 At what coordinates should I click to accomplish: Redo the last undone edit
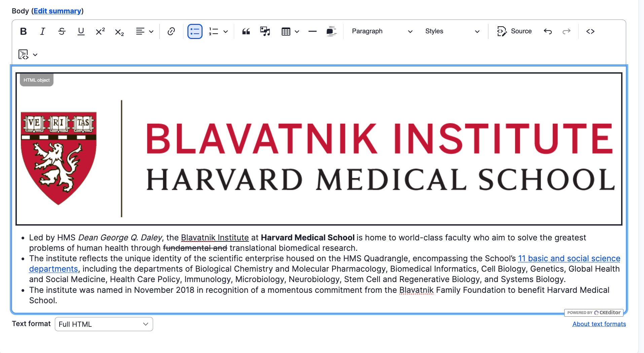pyautogui.click(x=567, y=31)
